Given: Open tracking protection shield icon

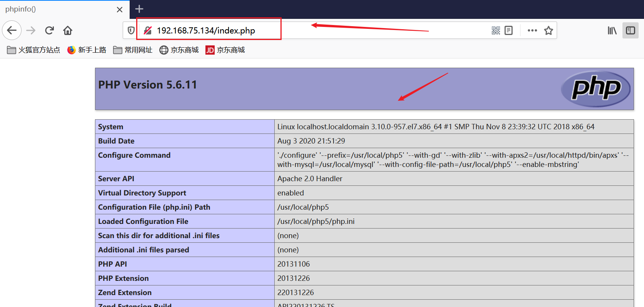Looking at the screenshot, I should 131,30.
